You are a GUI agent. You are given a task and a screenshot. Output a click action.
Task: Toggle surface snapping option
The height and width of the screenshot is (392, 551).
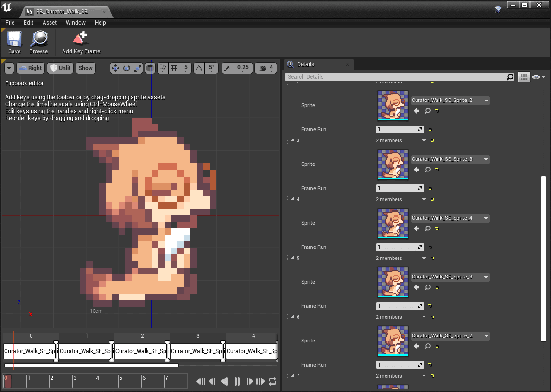(163, 68)
